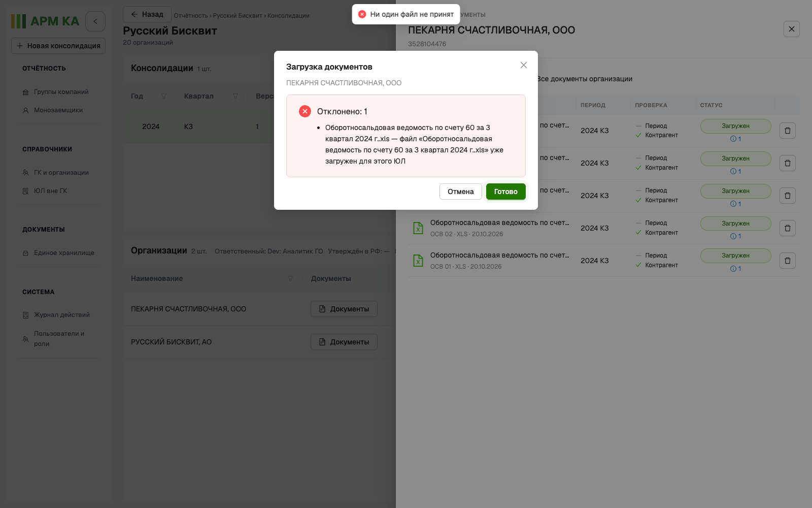Click Все документы организации tab

point(585,79)
